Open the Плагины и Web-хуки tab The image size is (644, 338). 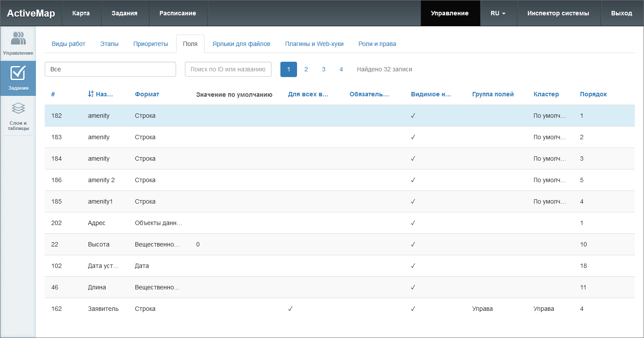point(314,44)
